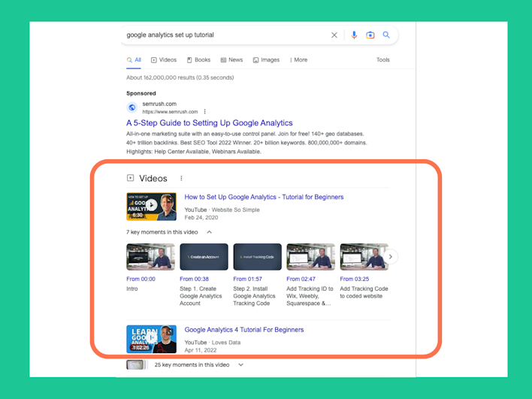Screen dimensions: 532x399
Task: Jump to From 01:57 timestamp link
Action: (248, 279)
